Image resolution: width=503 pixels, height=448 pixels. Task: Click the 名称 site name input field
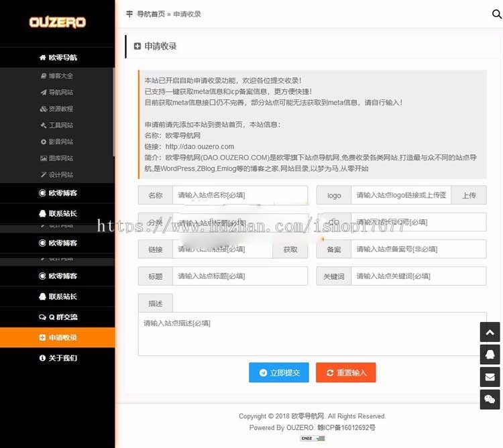(240, 195)
